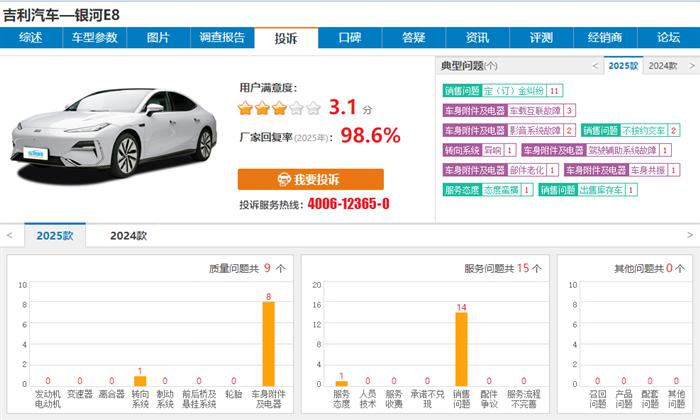Click left arrow in 典型问题 header
This screenshot has height=420, width=700.
(595, 66)
